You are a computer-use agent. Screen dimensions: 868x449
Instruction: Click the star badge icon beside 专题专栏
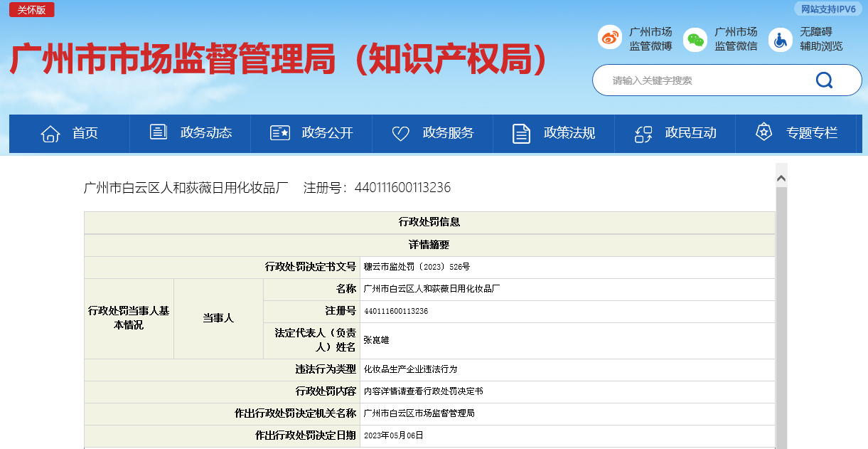(763, 132)
